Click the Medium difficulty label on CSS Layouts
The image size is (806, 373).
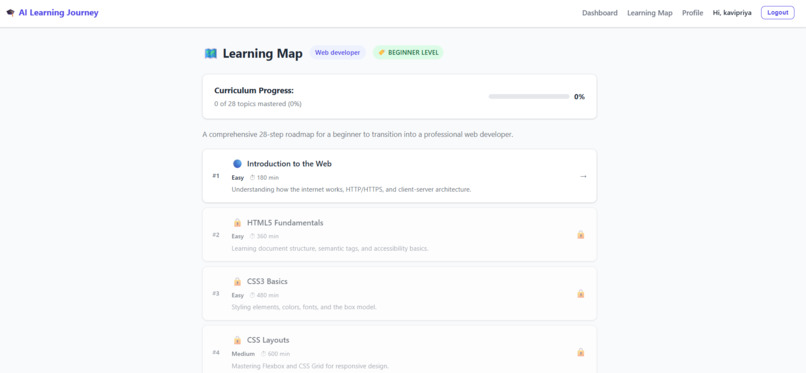click(243, 354)
